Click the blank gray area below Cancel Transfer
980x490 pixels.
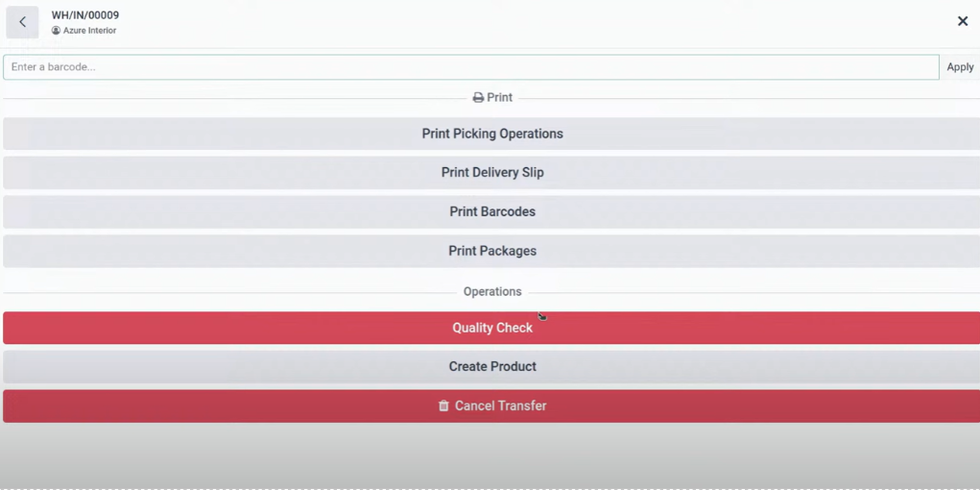point(490,456)
